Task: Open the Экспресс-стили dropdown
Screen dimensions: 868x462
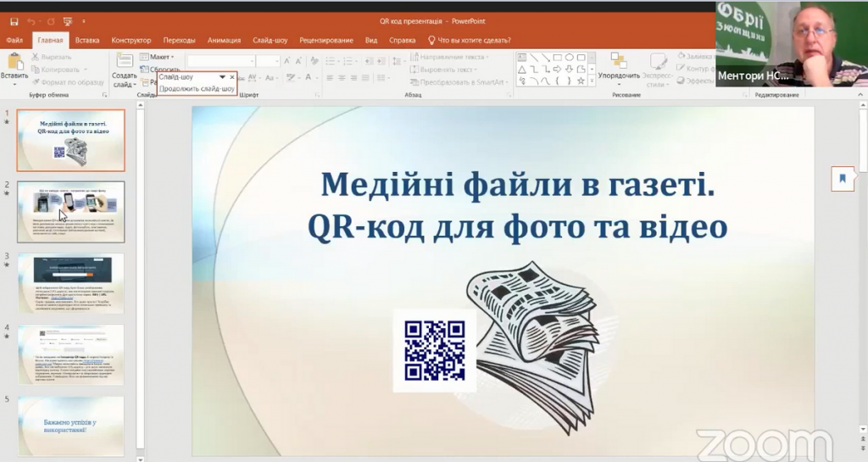Action: pyautogui.click(x=657, y=70)
